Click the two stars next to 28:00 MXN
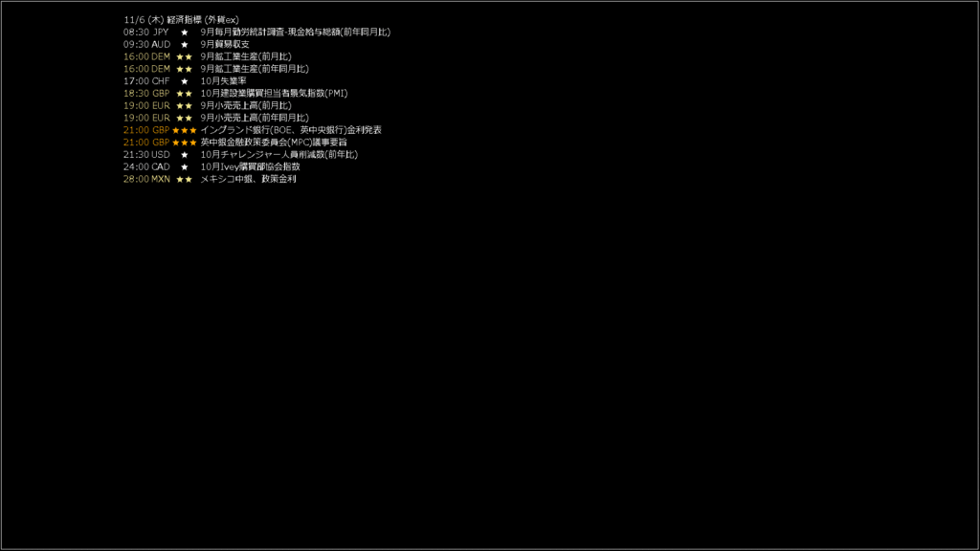The height and width of the screenshot is (551, 980). click(185, 179)
